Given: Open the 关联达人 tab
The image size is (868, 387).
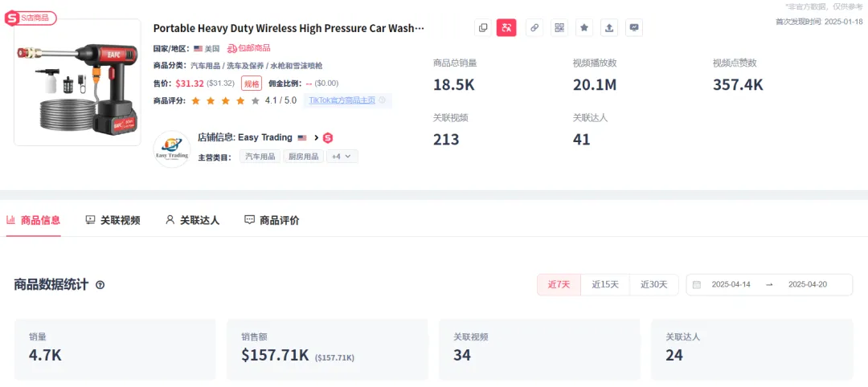Looking at the screenshot, I should (193, 220).
